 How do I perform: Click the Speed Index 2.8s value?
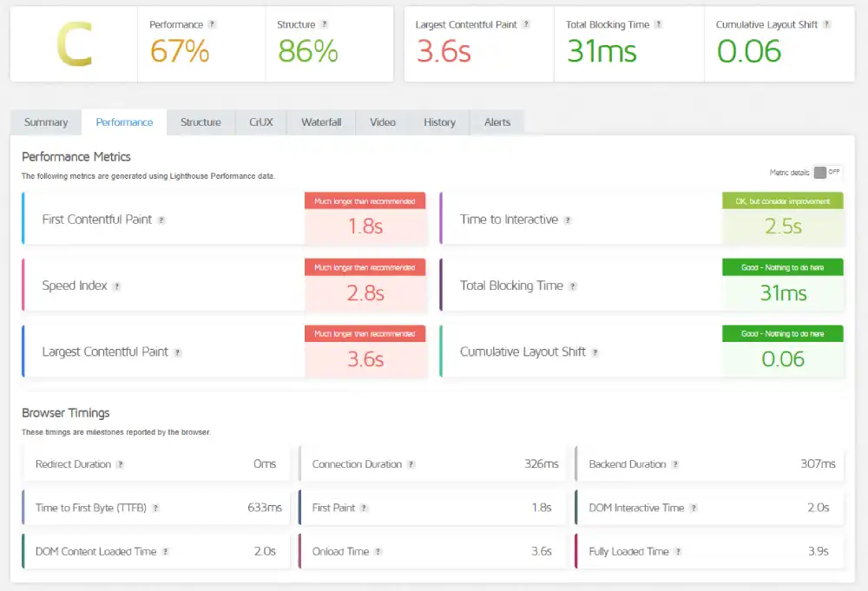365,292
